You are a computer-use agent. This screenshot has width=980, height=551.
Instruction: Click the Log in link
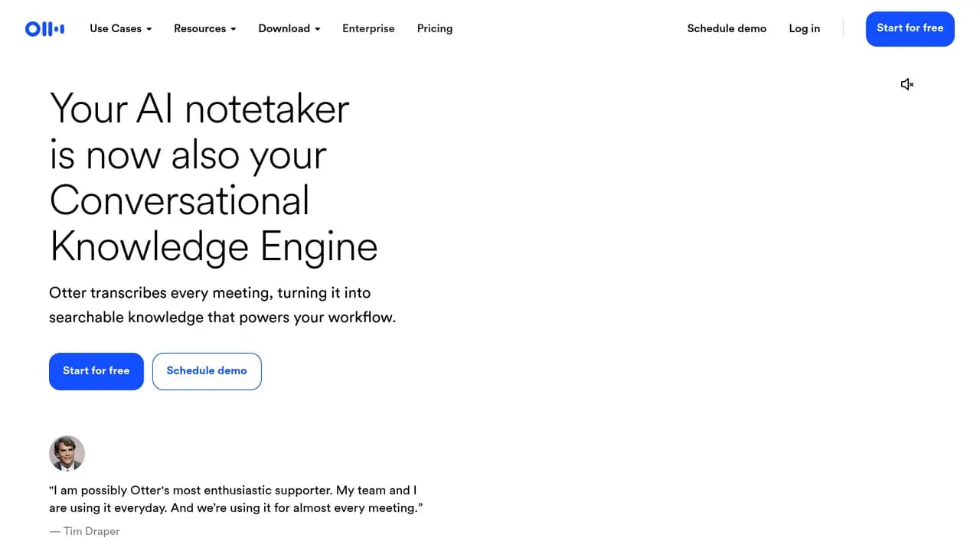(x=805, y=28)
